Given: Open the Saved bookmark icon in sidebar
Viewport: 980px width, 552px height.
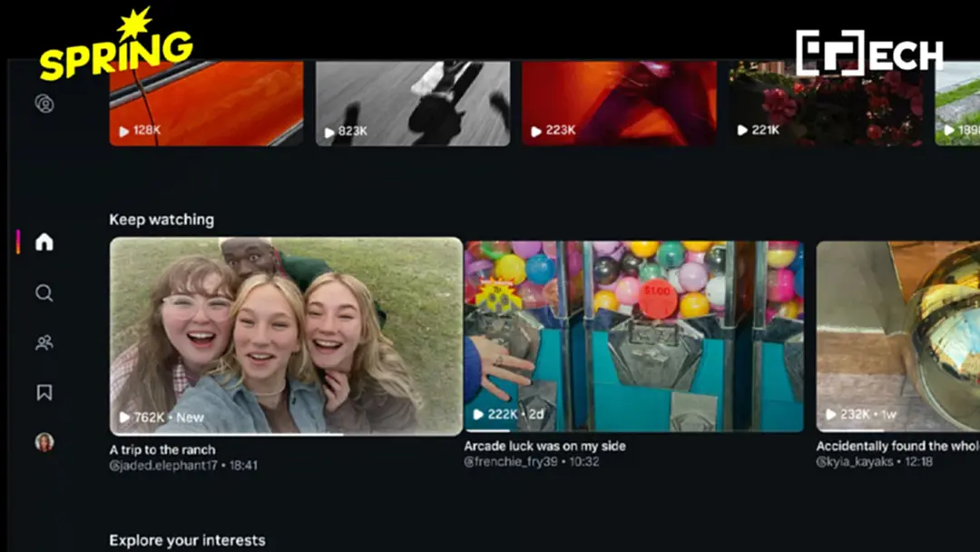Looking at the screenshot, I should pos(44,392).
